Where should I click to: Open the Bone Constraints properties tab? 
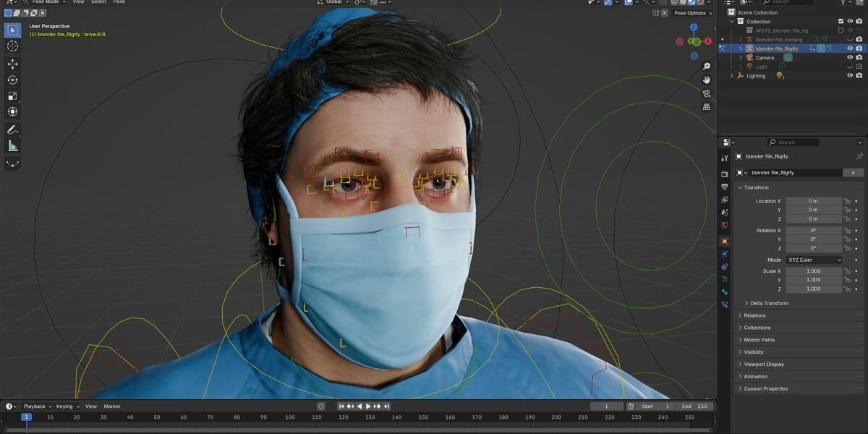(725, 305)
